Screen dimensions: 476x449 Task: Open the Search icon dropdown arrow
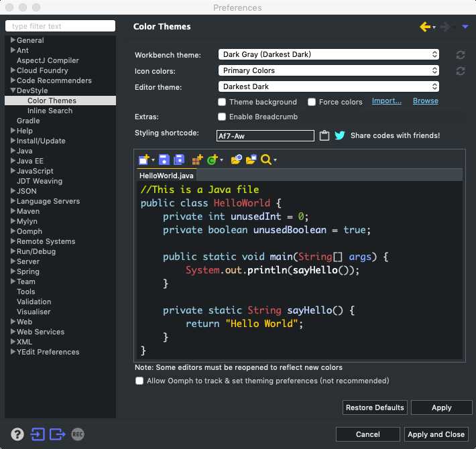[x=275, y=160]
